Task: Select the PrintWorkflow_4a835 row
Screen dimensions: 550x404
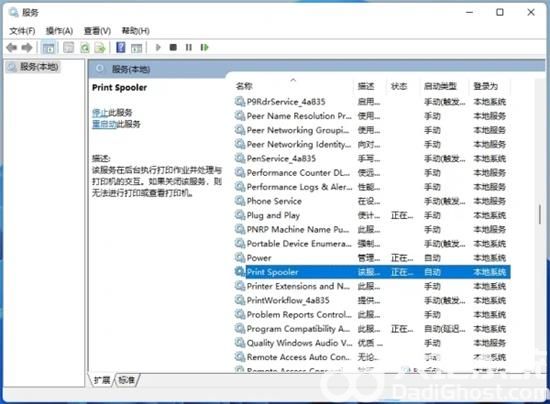Action: 372,300
